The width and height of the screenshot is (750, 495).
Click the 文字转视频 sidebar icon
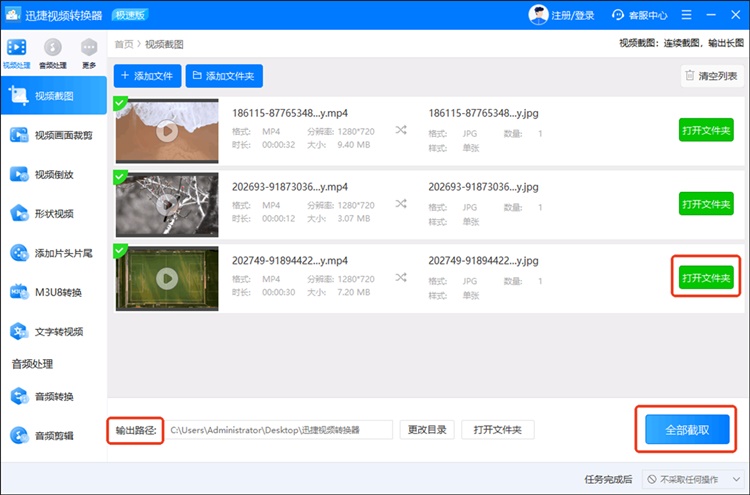20,331
